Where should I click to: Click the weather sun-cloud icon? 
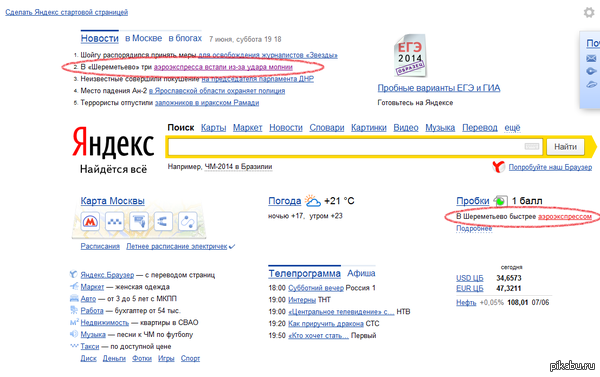coord(312,200)
